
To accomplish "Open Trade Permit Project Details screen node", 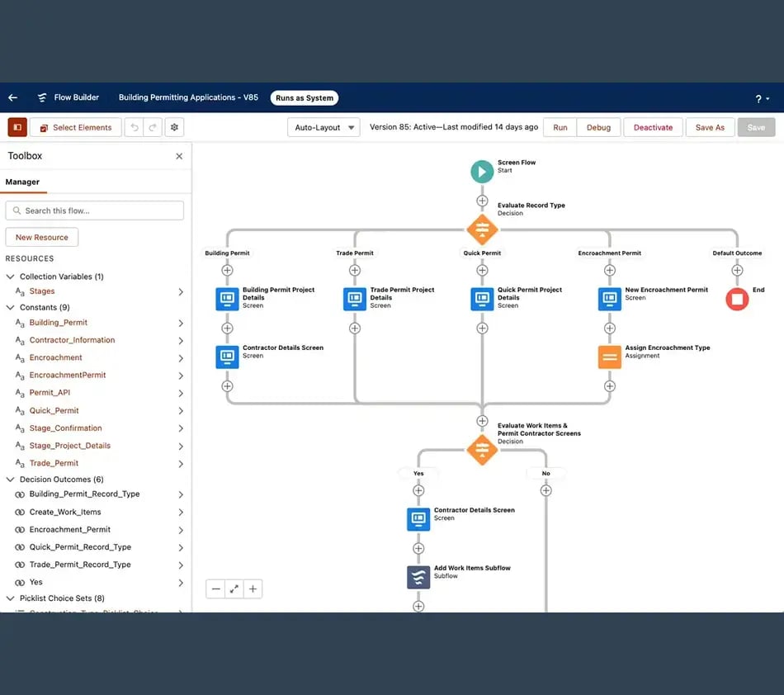I will [x=355, y=299].
